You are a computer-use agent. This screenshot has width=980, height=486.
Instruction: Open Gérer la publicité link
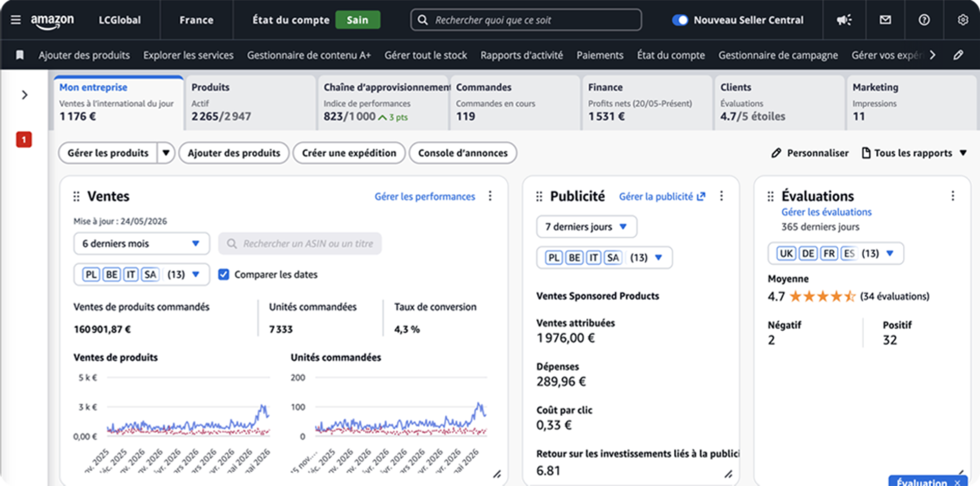tap(662, 196)
